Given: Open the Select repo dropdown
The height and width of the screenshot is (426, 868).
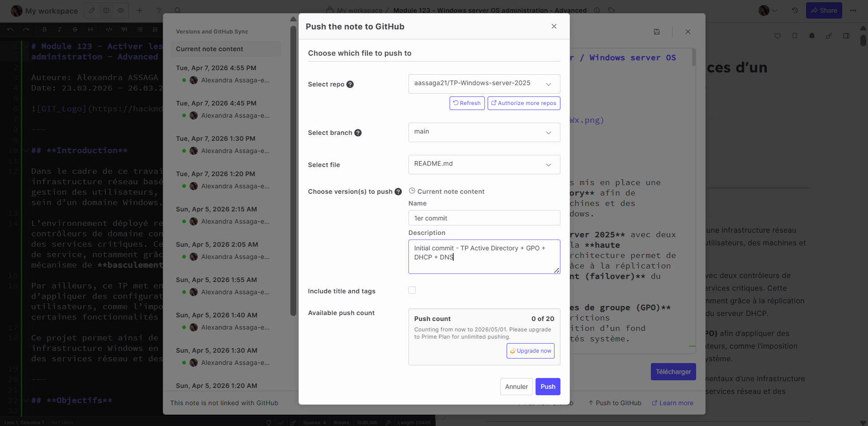Looking at the screenshot, I should (484, 84).
